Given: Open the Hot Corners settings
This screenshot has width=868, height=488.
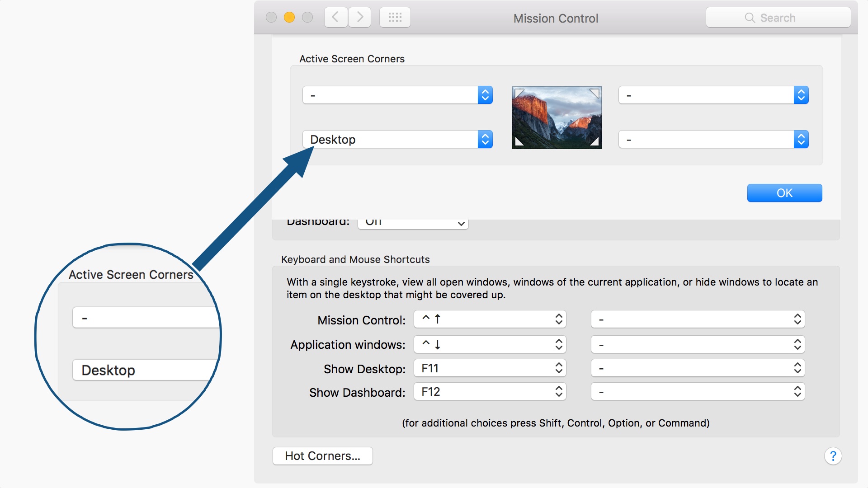Looking at the screenshot, I should pyautogui.click(x=322, y=456).
